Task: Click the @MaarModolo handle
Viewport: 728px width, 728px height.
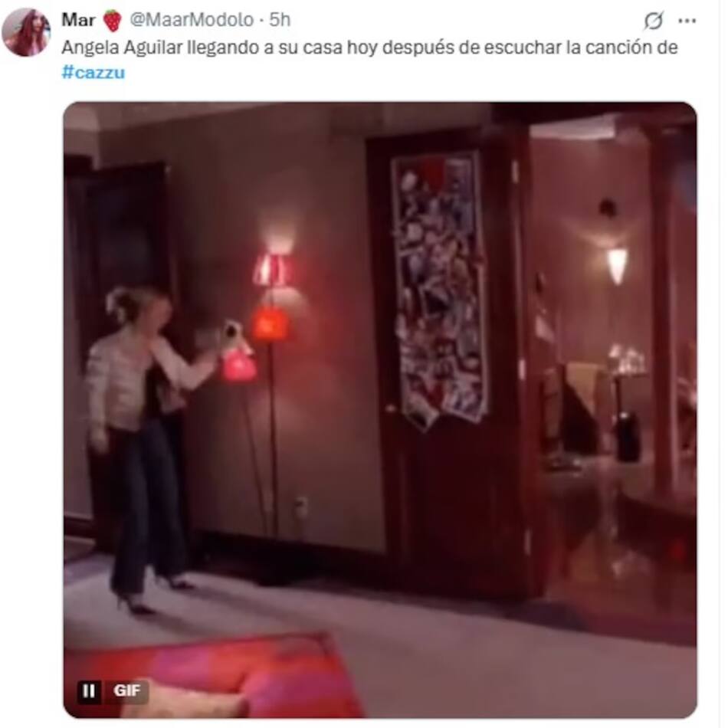Action: [x=192, y=19]
